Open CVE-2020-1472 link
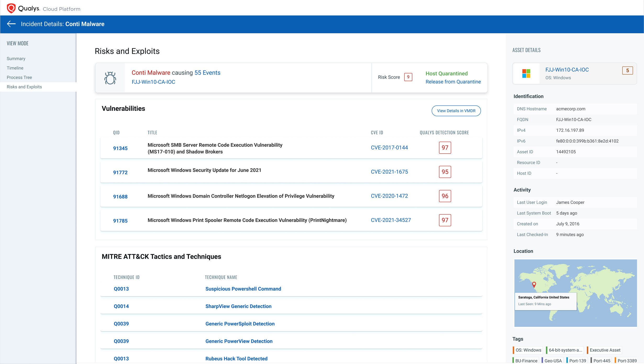 [x=389, y=196]
